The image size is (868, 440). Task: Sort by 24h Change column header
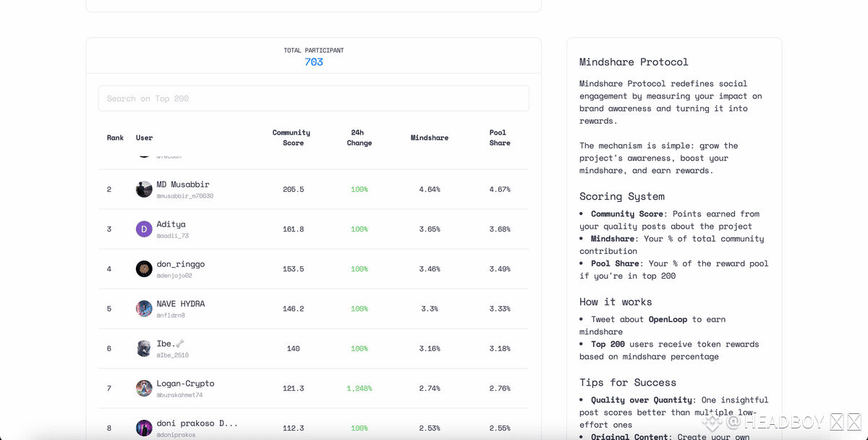[x=359, y=137]
